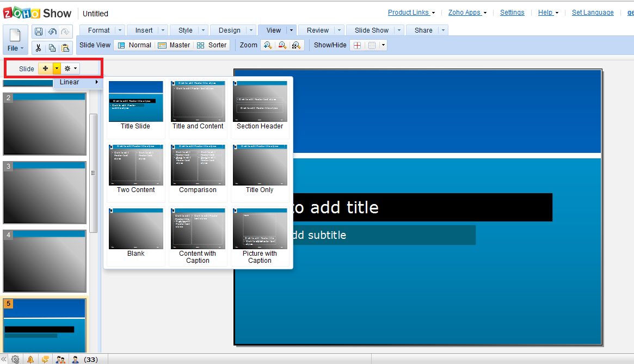The image size is (634, 364).
Task: Click the add slide plus icon
Action: [46, 69]
